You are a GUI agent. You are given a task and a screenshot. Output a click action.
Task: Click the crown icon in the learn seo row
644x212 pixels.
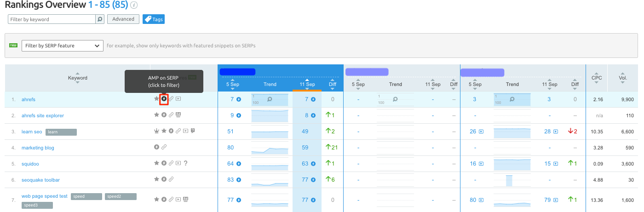(x=156, y=131)
